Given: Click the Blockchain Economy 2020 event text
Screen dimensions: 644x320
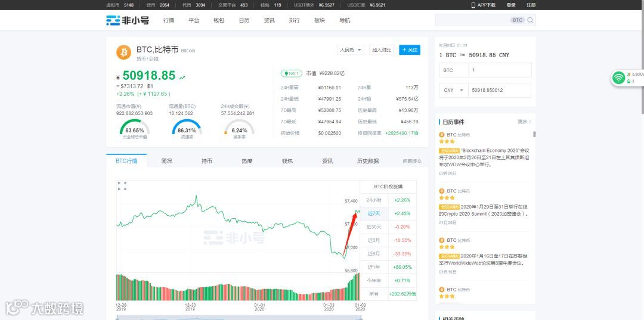Looking at the screenshot, I should (484, 157).
